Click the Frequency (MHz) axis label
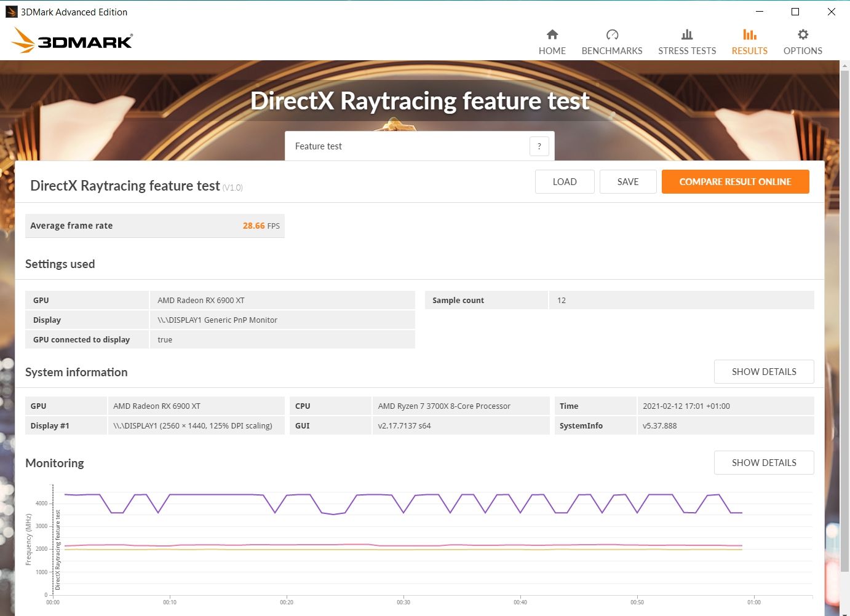The image size is (850, 616). click(28, 540)
